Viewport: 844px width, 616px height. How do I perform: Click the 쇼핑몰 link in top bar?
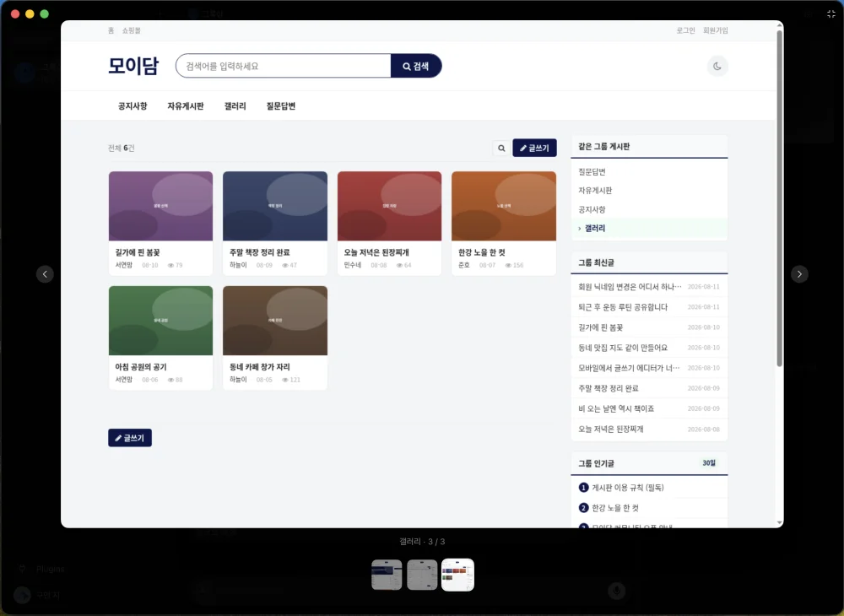pos(132,30)
